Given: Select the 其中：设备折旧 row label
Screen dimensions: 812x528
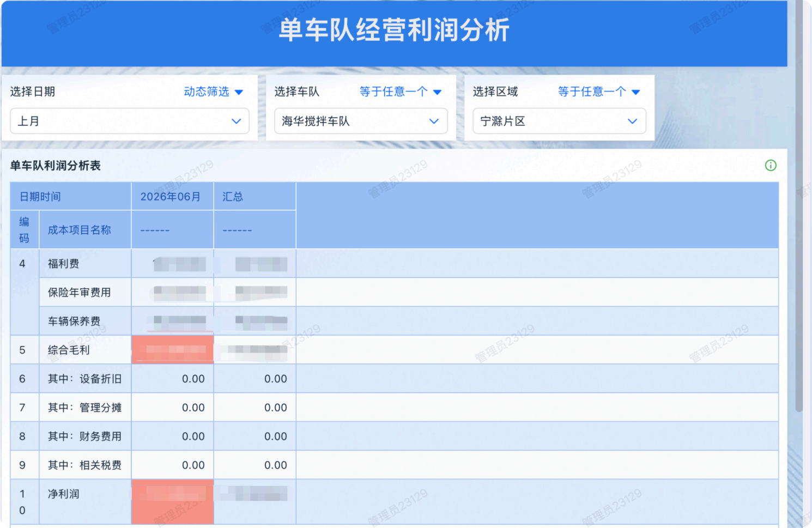Looking at the screenshot, I should [84, 379].
